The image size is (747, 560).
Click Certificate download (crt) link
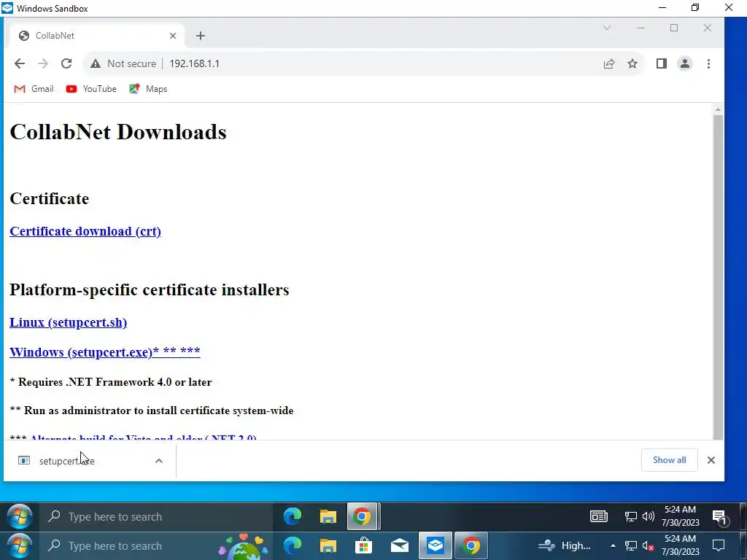[x=85, y=231]
